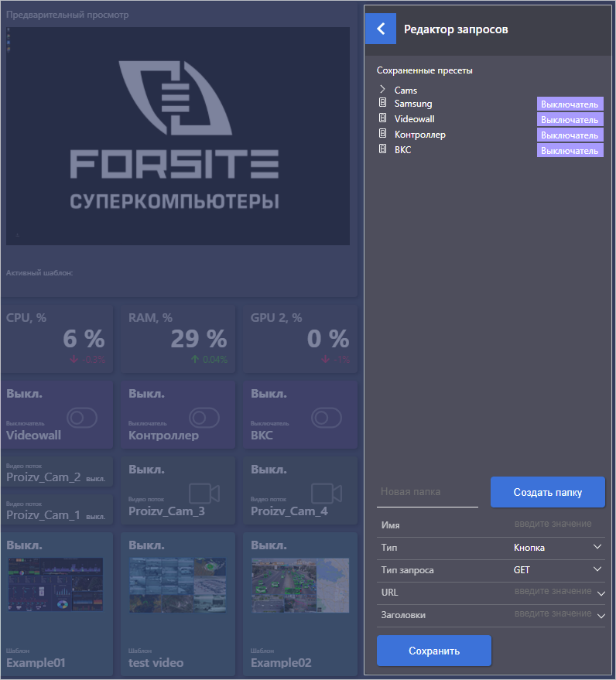Click the FORSITE preview image
This screenshot has width=616, height=680.
tap(178, 136)
